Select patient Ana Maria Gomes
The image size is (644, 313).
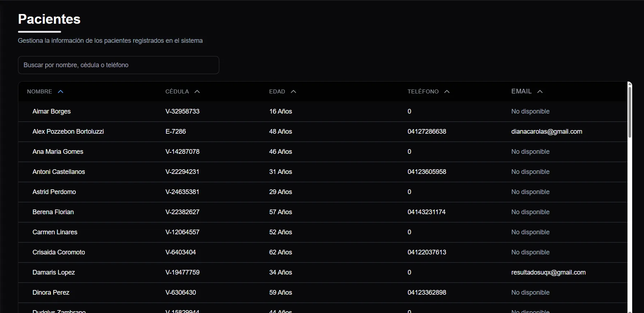click(58, 152)
